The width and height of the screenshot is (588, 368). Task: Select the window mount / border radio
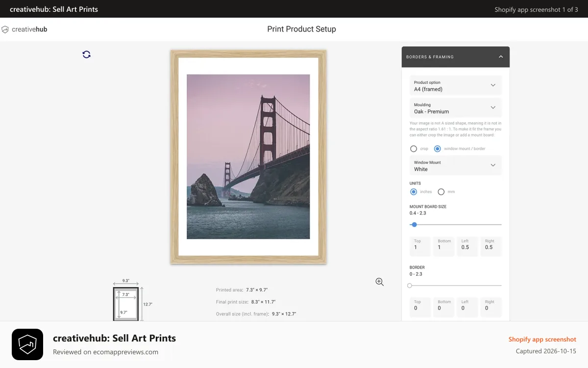click(x=438, y=149)
